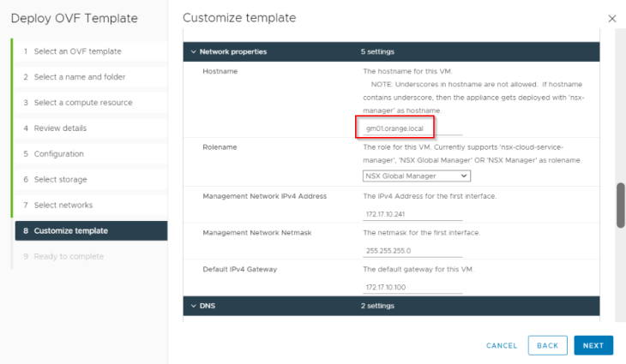Click the Management Network IPv4 Address field

412,214
